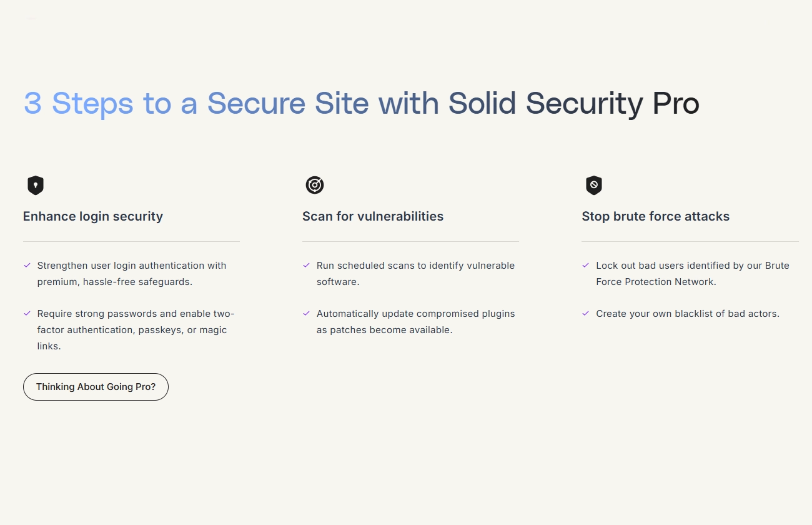The width and height of the screenshot is (812, 525).
Task: Click the 'Stop brute force attacks' heading
Action: point(656,216)
